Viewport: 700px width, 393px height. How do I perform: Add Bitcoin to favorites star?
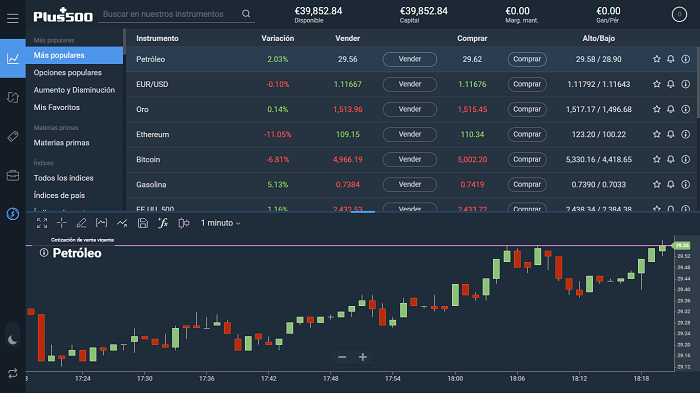coord(656,159)
